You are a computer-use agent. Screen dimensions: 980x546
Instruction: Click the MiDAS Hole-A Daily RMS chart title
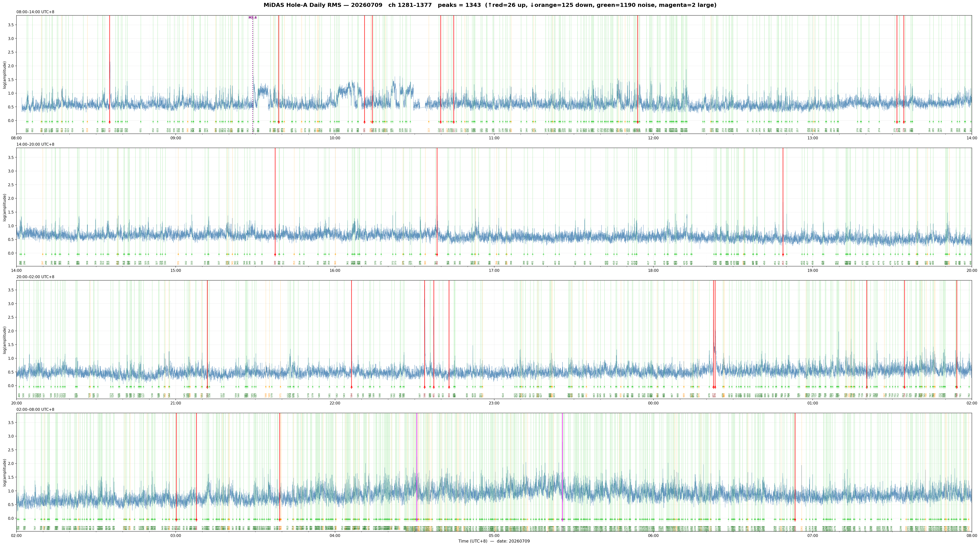click(490, 5)
